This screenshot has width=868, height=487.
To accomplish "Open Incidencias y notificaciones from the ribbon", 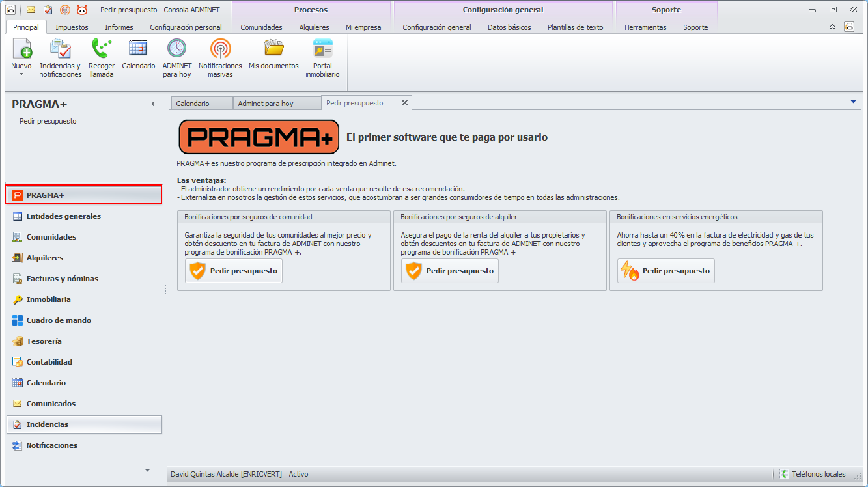I will 61,59.
